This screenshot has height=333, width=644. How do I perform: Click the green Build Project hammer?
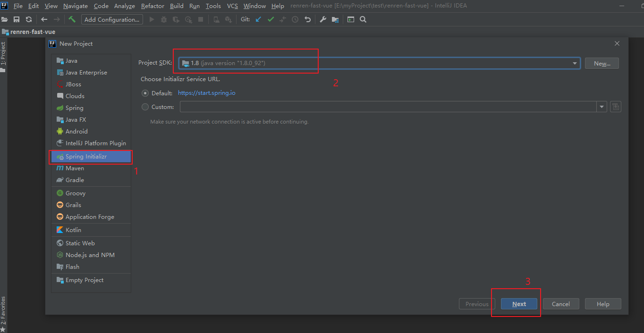tap(72, 19)
